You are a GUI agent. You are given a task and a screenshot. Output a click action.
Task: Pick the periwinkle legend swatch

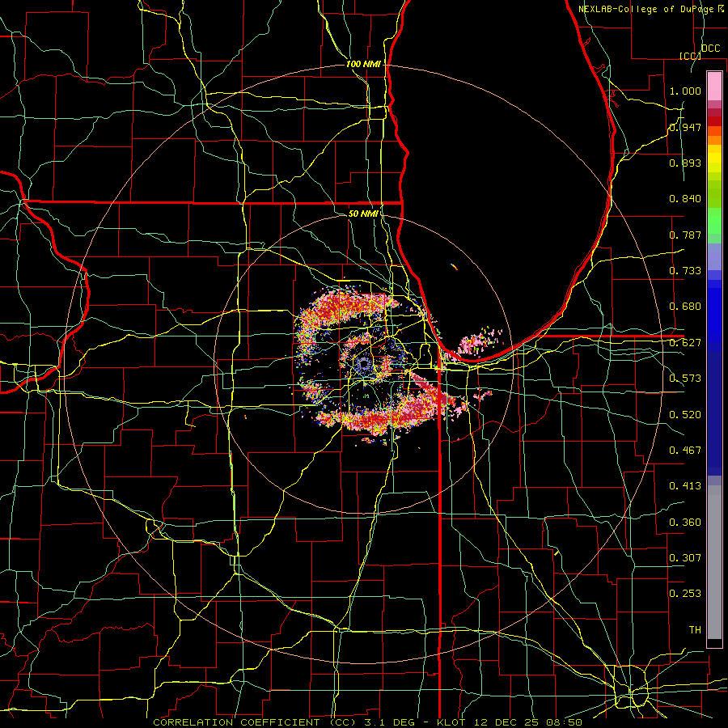point(714,256)
